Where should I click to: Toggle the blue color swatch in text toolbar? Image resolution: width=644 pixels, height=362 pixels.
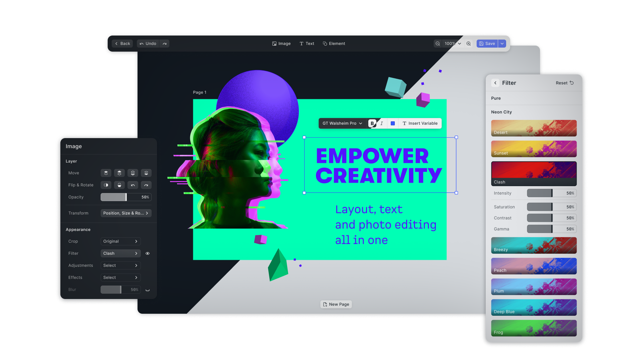tap(392, 123)
